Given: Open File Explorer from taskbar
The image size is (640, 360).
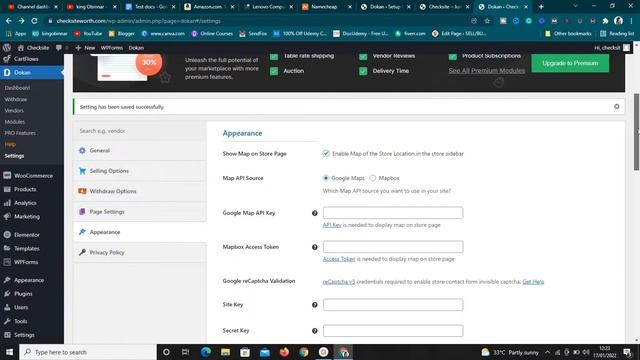Looking at the screenshot, I should [225, 352].
